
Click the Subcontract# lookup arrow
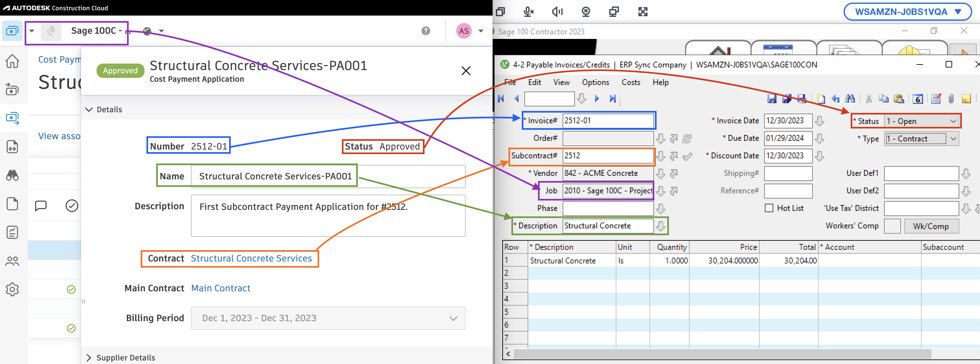point(661,156)
